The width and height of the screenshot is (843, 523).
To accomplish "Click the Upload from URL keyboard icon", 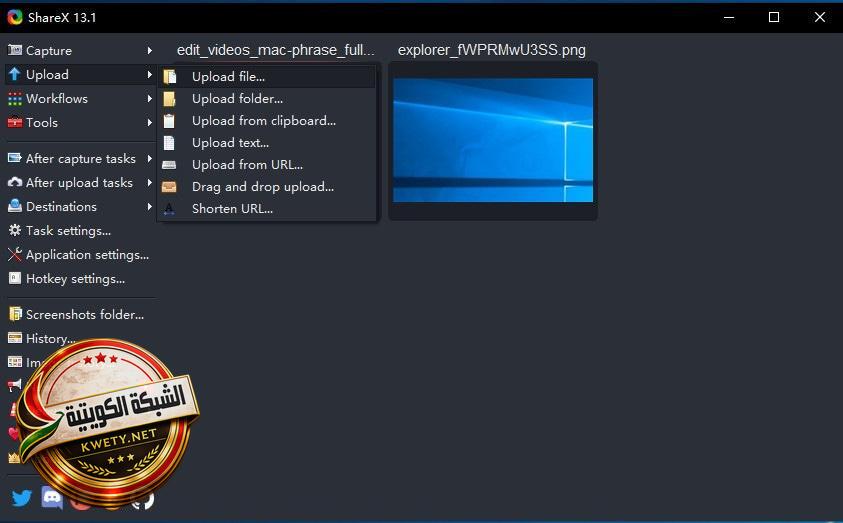I will tap(169, 165).
